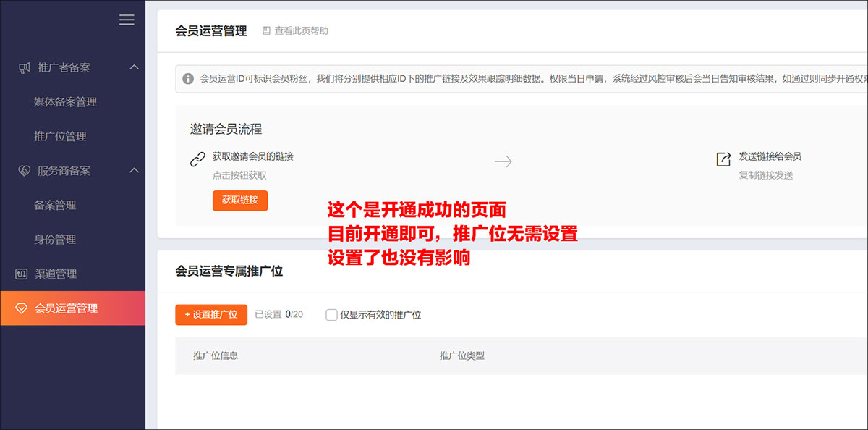Click the arrow between the invite flow steps
The width and height of the screenshot is (868, 430).
tap(503, 161)
